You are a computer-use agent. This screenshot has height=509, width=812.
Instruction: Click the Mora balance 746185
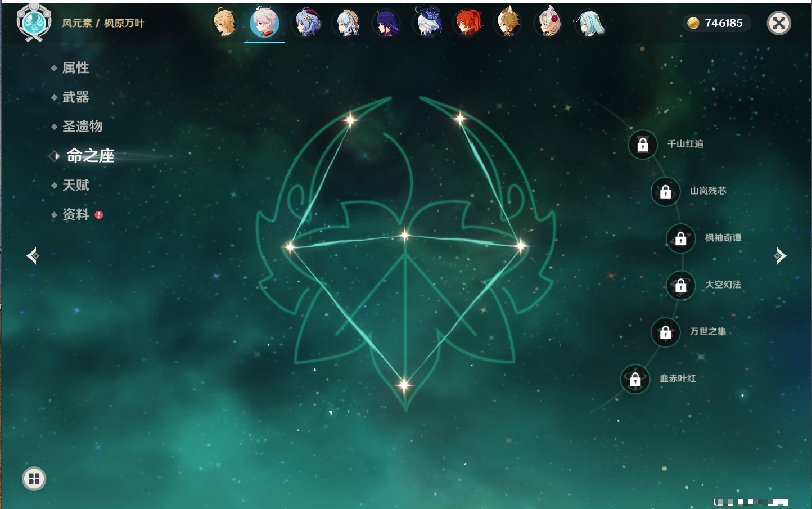coord(724,23)
